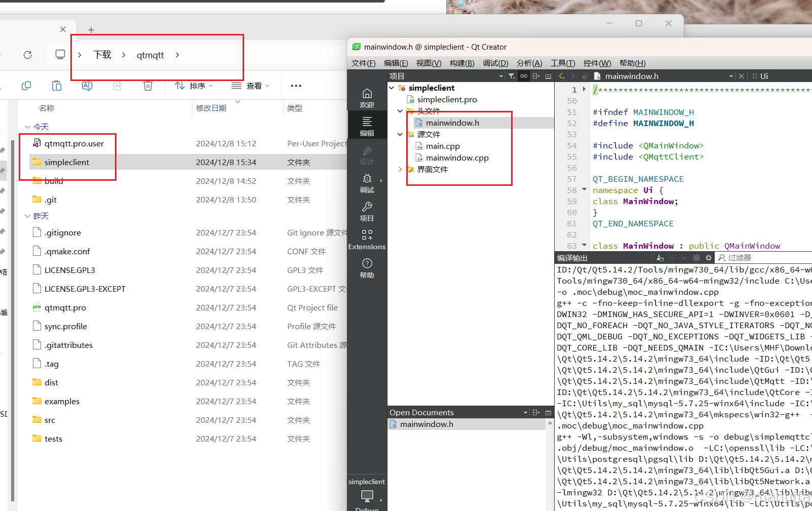Clear the compile output with broom icon
This screenshot has height=511, width=812.
click(660, 258)
